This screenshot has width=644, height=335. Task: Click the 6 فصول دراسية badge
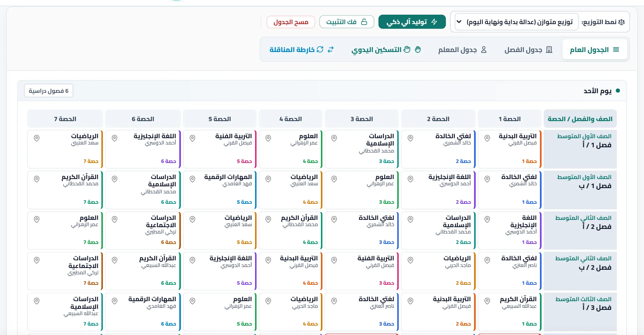[48, 91]
